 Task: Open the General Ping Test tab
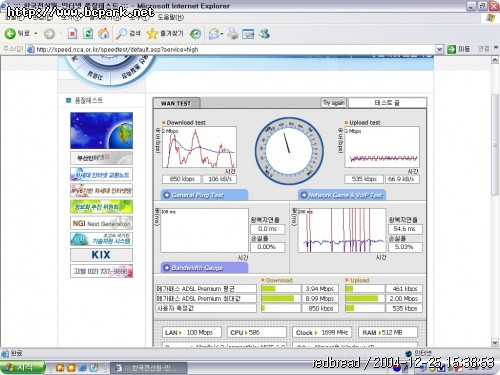coord(204,195)
